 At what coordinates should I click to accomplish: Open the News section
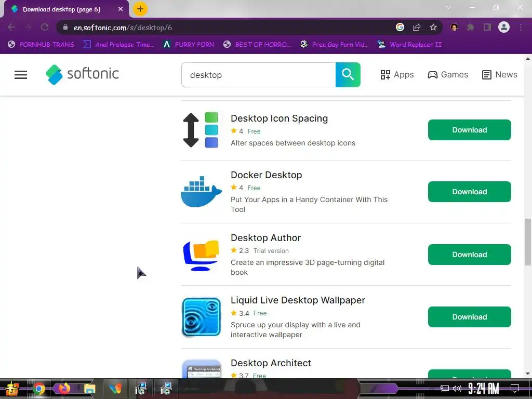(499, 75)
